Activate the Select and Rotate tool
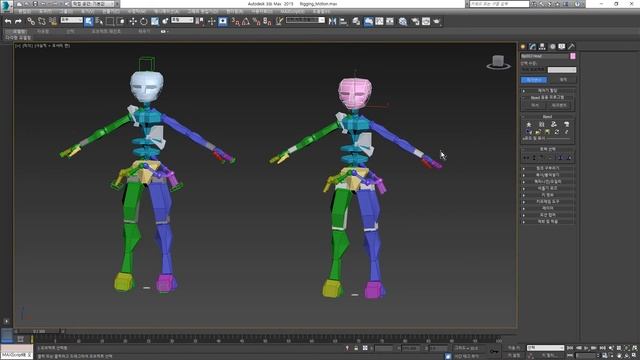Screen dimensions: 640x360 (144, 21)
